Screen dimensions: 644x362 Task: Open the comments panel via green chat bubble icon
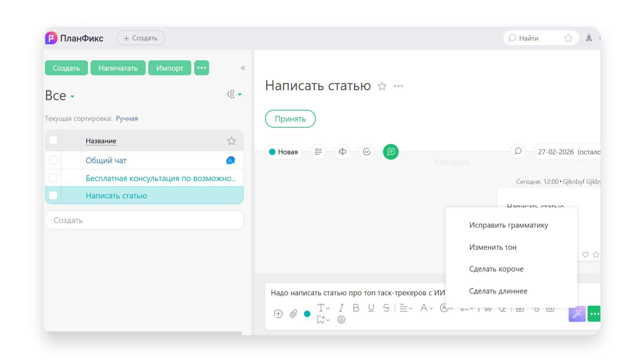pos(390,152)
